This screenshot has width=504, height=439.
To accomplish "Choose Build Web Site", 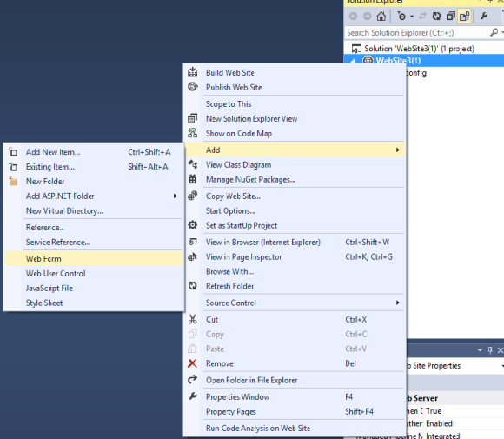I will tap(230, 73).
